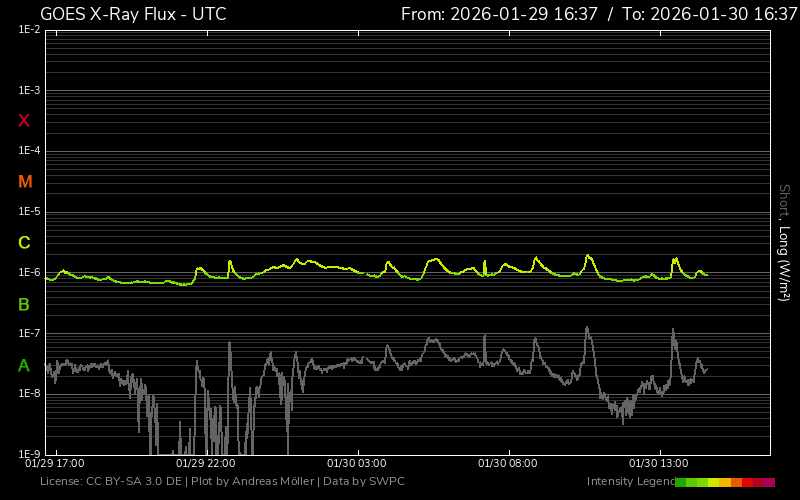Click the orange M flare class label
This screenshot has width=800, height=500.
pos(25,182)
